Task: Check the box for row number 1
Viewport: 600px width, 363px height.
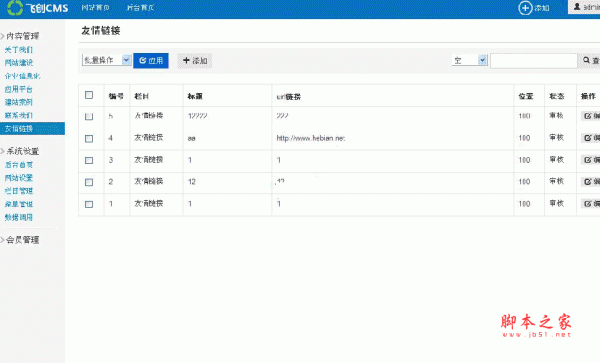Action: 89,204
